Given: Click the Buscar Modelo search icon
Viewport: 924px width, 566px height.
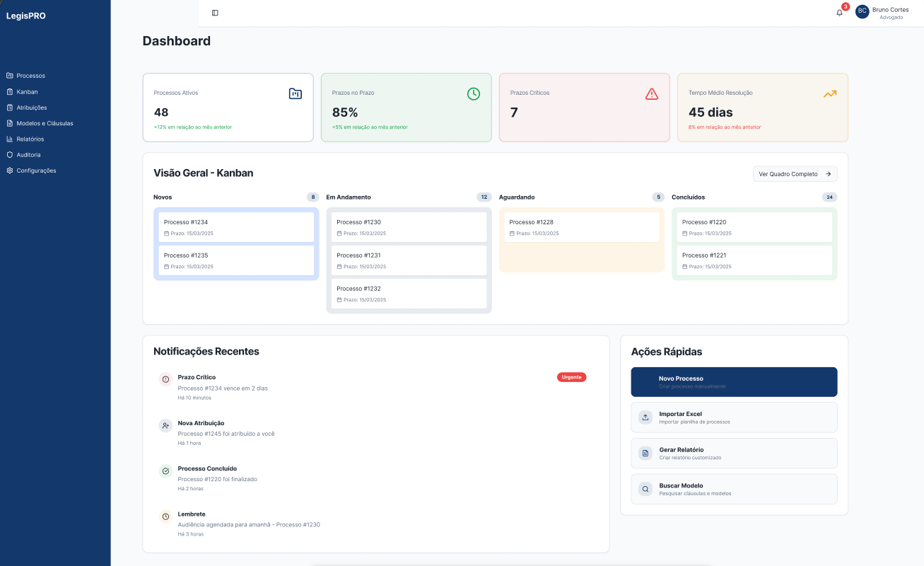Looking at the screenshot, I should 645,489.
